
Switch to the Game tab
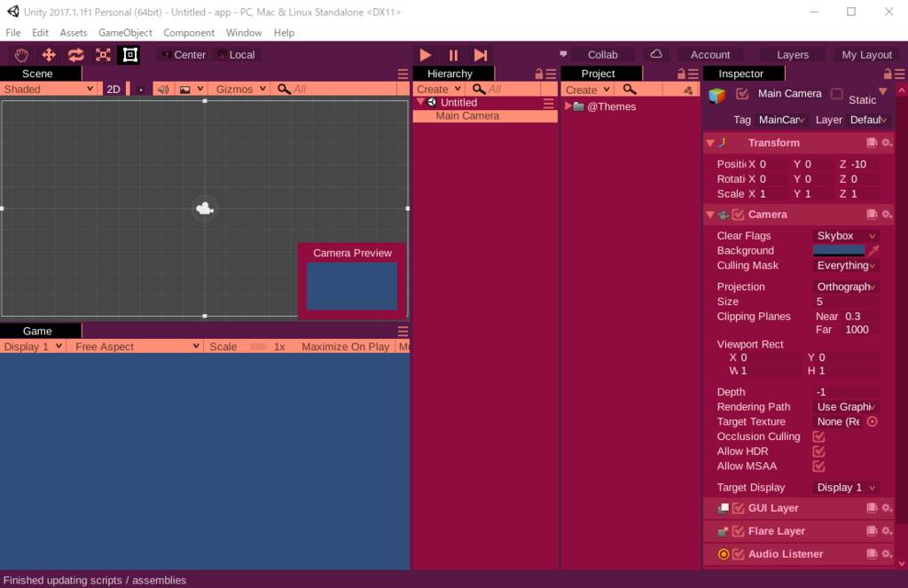coord(39,331)
